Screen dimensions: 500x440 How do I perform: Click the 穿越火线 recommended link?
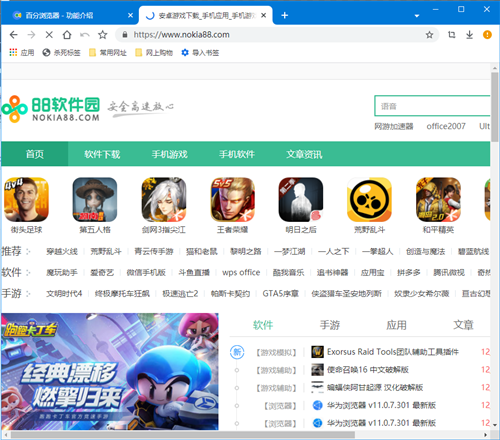coord(62,251)
